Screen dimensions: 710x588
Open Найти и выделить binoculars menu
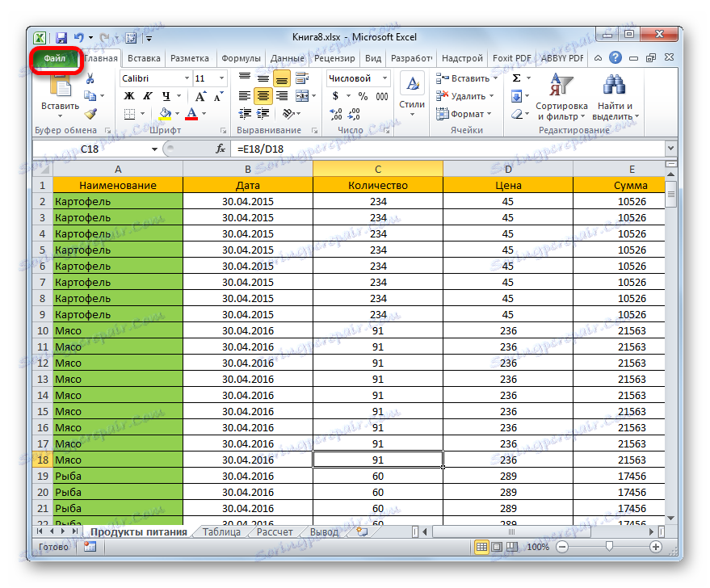pyautogui.click(x=615, y=97)
